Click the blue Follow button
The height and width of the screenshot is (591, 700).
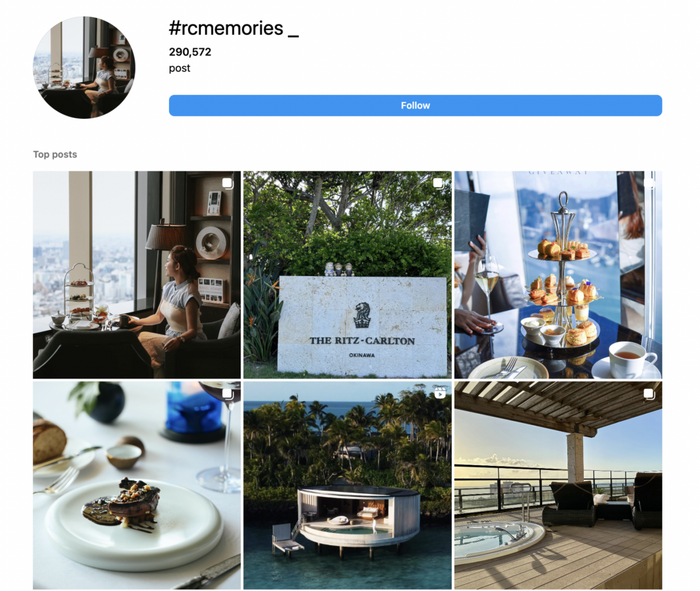point(415,106)
